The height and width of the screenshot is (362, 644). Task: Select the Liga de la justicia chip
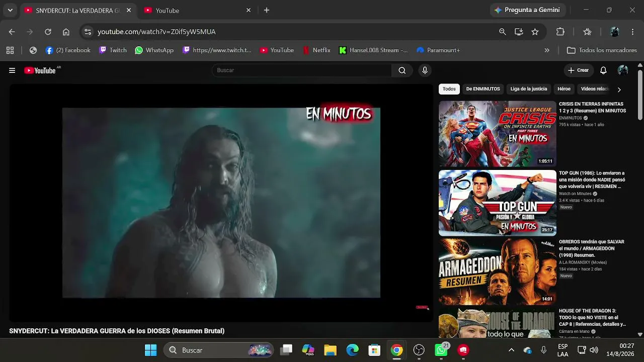coord(529,89)
